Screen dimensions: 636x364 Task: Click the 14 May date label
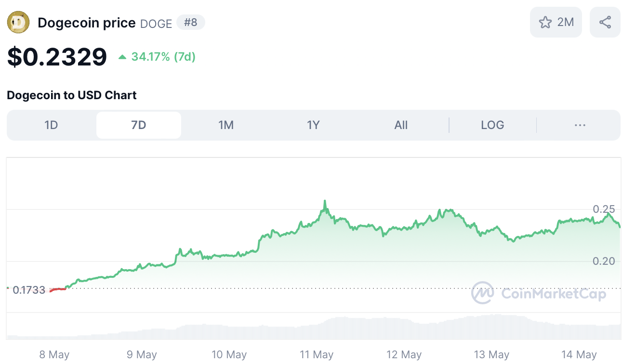(579, 355)
